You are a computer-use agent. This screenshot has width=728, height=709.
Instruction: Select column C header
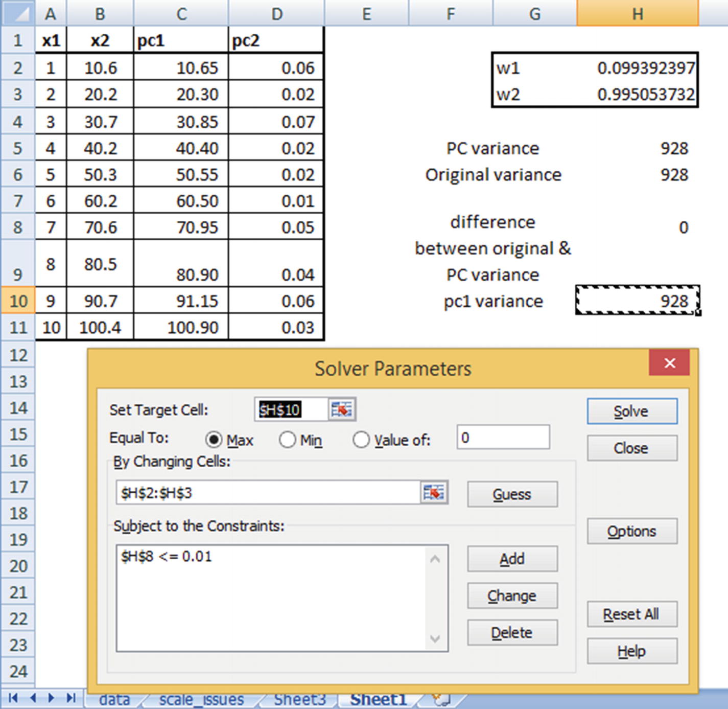[x=181, y=13]
